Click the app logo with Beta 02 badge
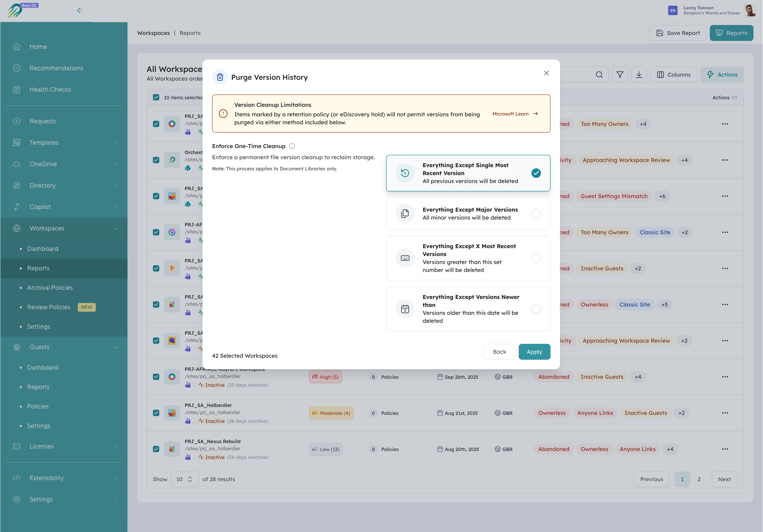This screenshot has height=532, width=763. pyautogui.click(x=23, y=10)
